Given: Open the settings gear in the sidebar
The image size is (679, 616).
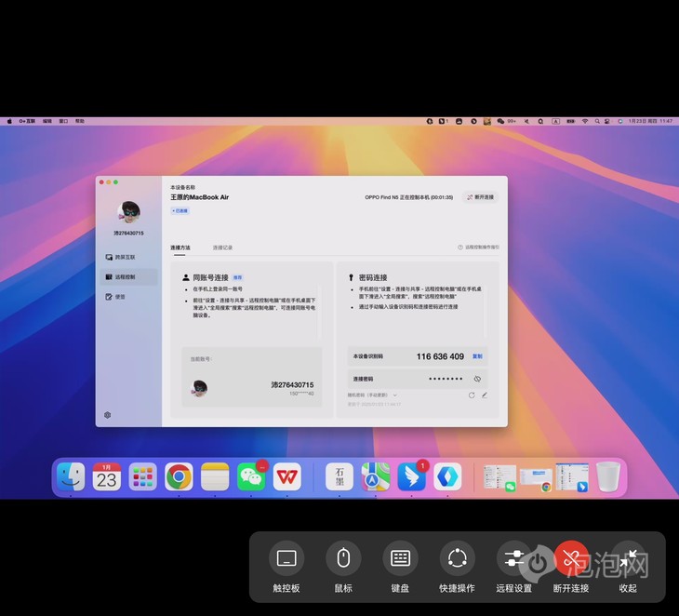Looking at the screenshot, I should tap(107, 415).
